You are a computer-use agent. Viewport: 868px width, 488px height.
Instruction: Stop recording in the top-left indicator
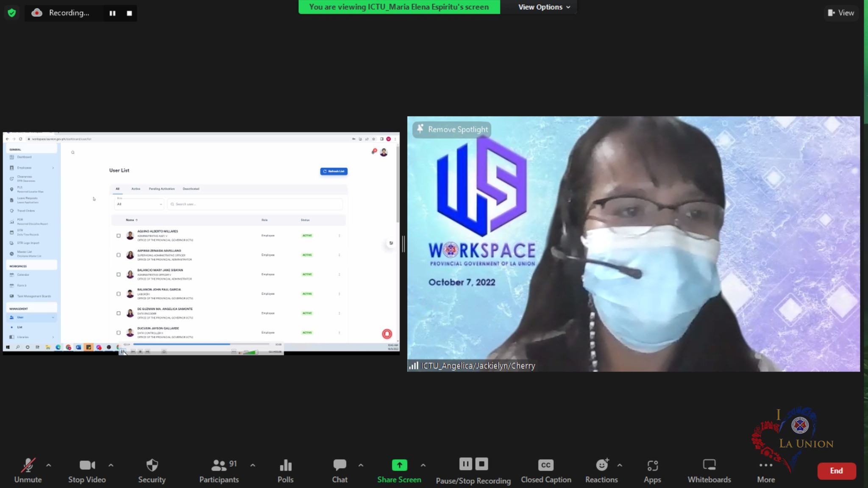[129, 13]
